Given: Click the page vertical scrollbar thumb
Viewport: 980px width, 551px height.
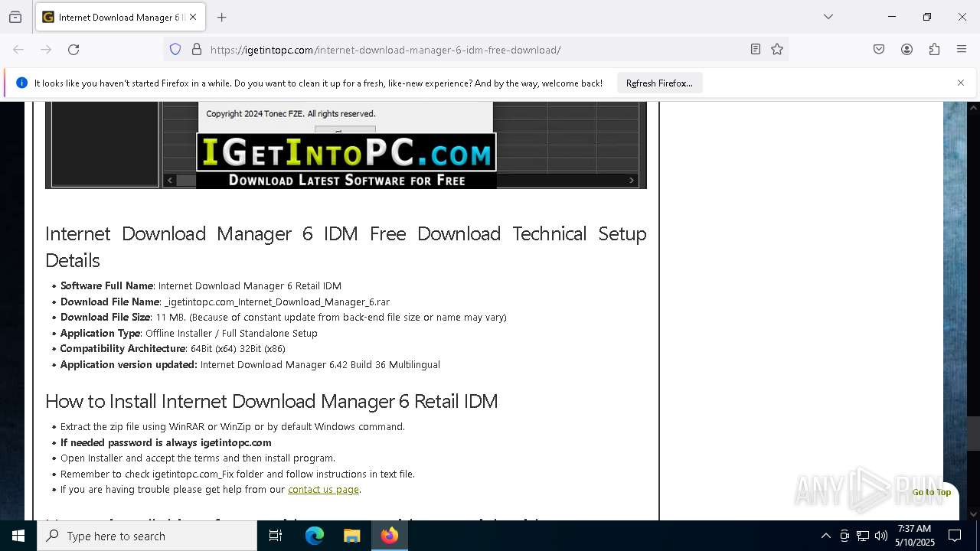Looking at the screenshot, I should pyautogui.click(x=973, y=433).
